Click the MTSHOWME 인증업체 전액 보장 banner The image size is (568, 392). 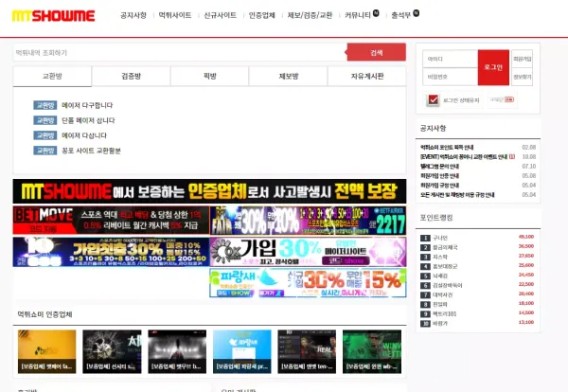click(x=209, y=191)
